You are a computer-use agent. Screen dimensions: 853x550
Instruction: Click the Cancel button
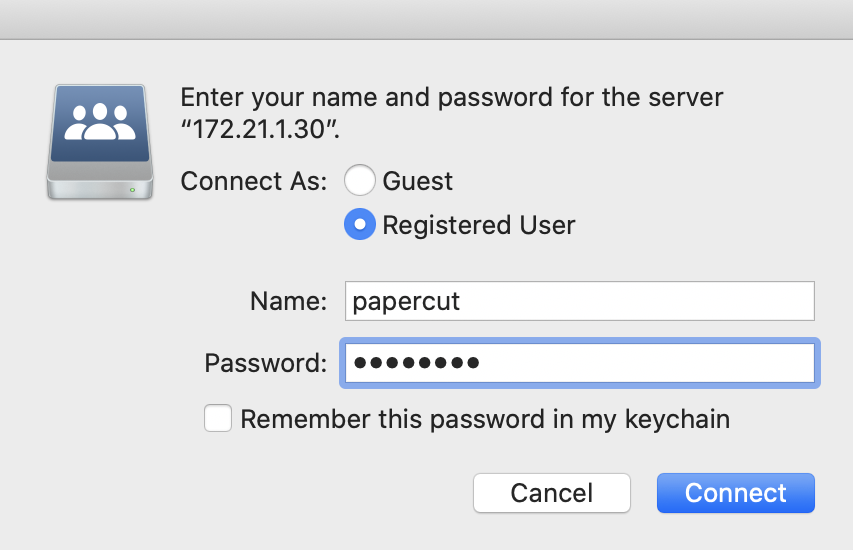click(x=552, y=493)
